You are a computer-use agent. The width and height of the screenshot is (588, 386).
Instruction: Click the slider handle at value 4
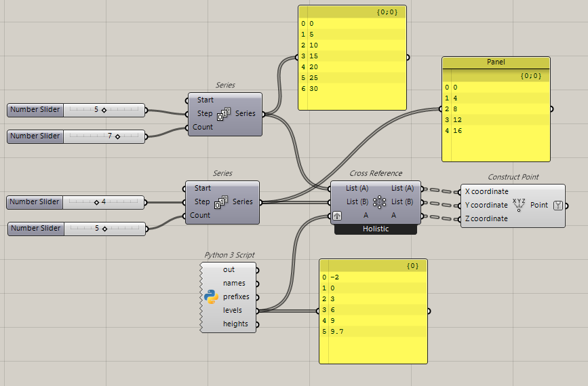click(97, 203)
